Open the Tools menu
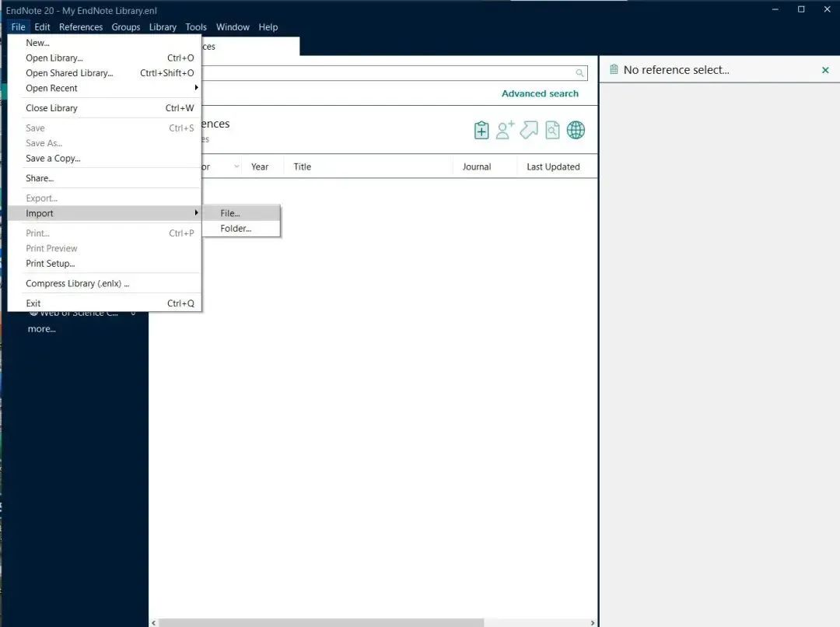This screenshot has height=627, width=840. pyautogui.click(x=196, y=26)
